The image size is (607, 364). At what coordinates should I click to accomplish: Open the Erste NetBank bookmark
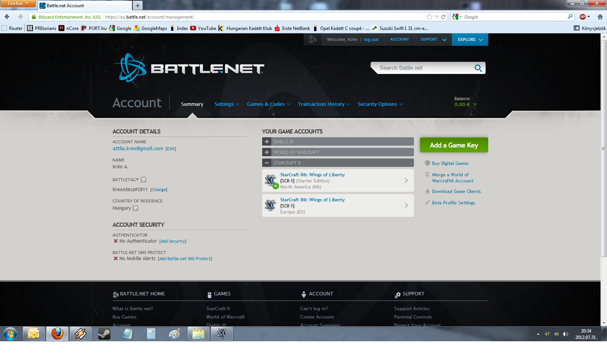tap(292, 28)
